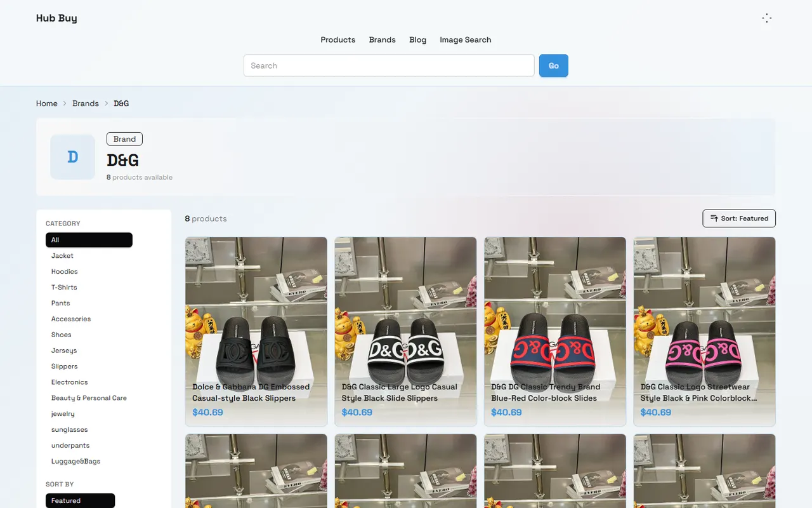Viewport: 812px width, 508px height.
Task: Select the All category filter
Action: [89, 240]
